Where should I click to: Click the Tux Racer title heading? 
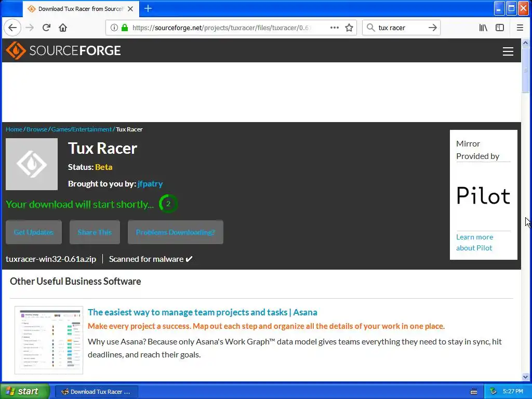[x=102, y=148]
